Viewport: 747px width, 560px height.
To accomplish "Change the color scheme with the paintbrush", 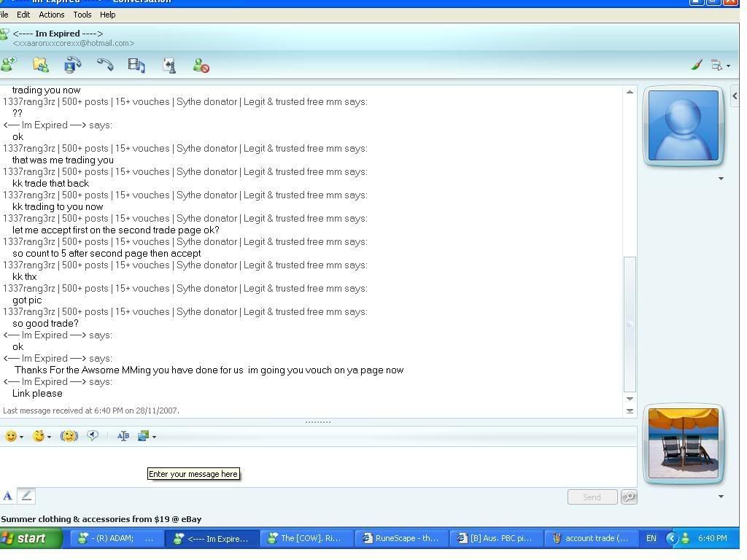I will tap(697, 65).
